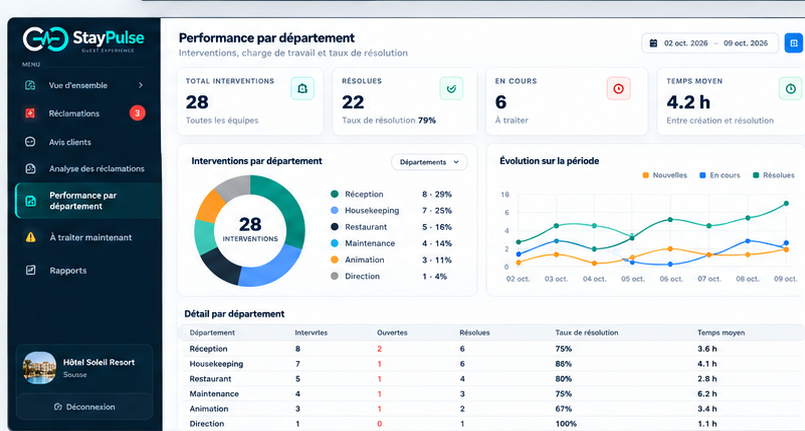Click the 6.2 h average time value
The width and height of the screenshot is (805, 431).
click(707, 394)
